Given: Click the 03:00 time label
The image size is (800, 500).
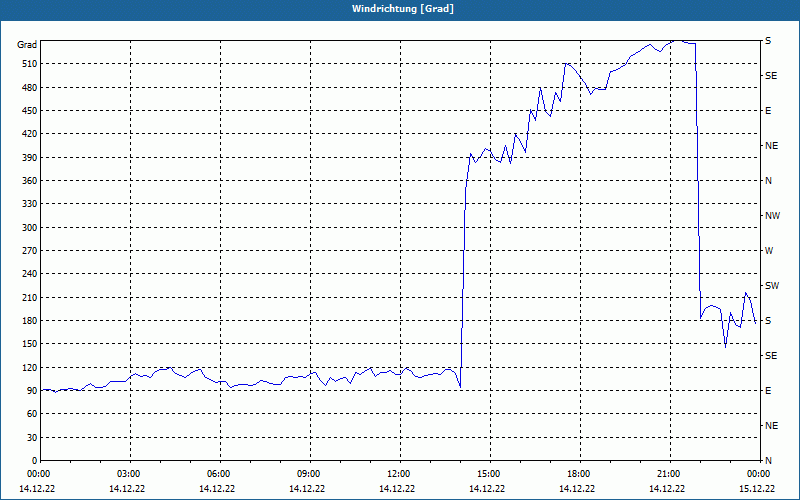Looking at the screenshot, I should pos(131,474).
